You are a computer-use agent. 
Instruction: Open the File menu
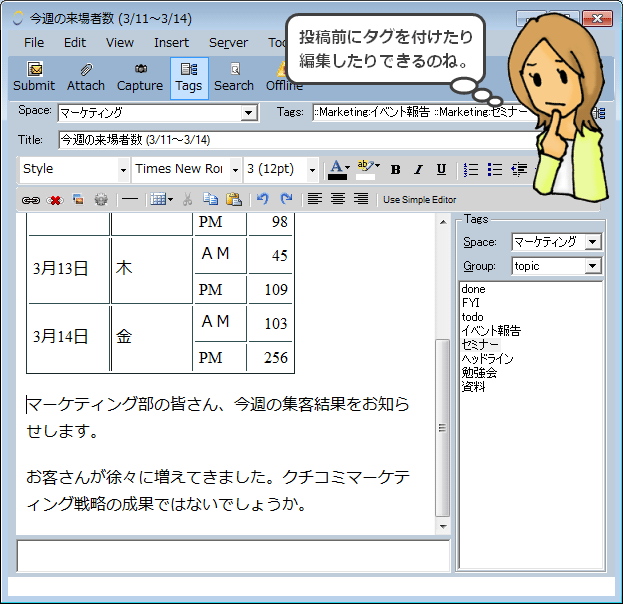point(34,43)
